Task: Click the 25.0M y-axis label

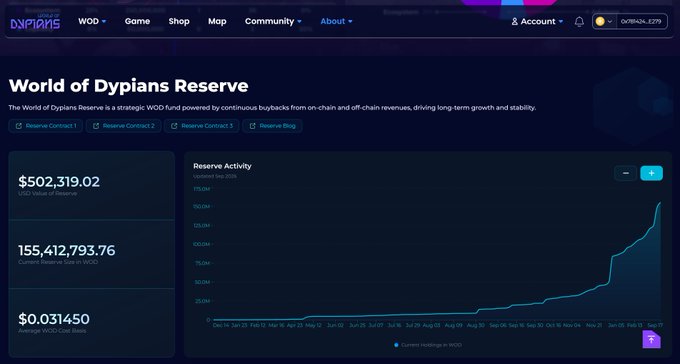Action: 203,301
